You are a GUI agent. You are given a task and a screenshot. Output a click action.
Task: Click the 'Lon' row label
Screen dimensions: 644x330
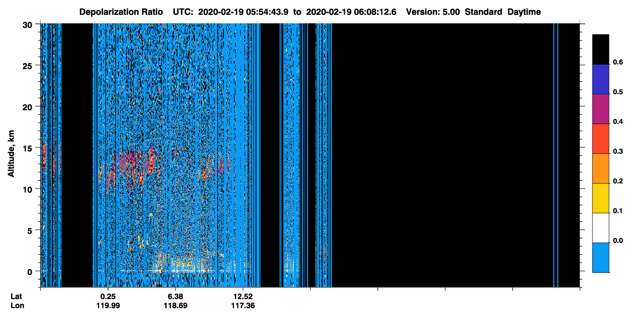click(x=17, y=305)
